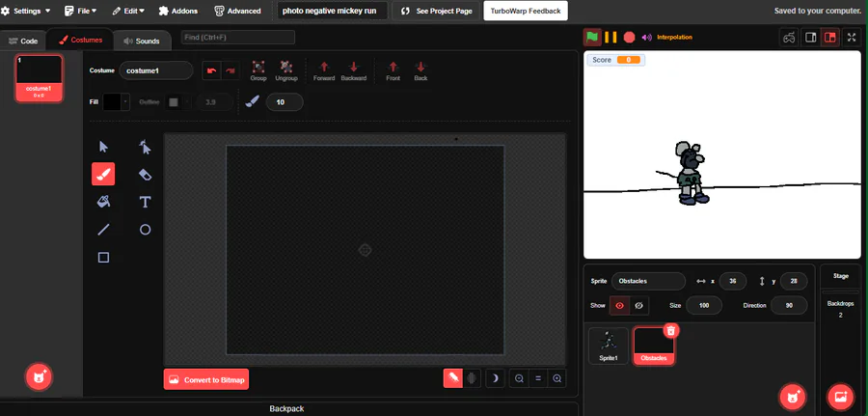Select the Brush tool
Viewport: 868px width, 416px height.
103,174
